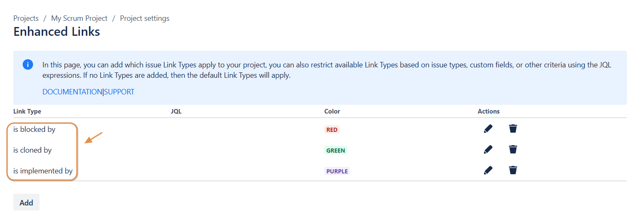
Task: Select the 'is blocked by' row text
Action: 34,129
